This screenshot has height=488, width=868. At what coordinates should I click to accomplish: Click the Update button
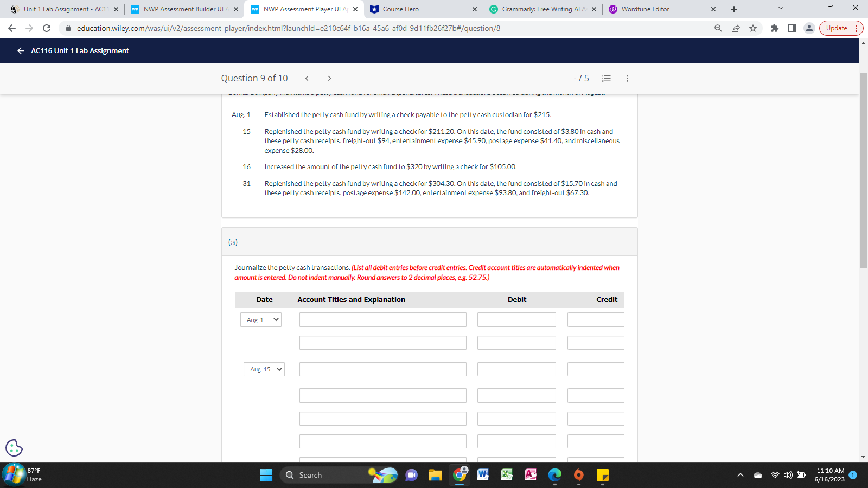(836, 28)
